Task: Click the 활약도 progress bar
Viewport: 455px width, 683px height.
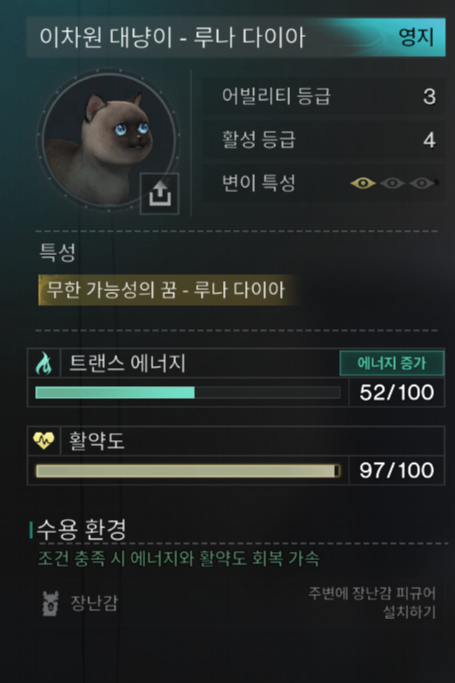Action: [188, 471]
